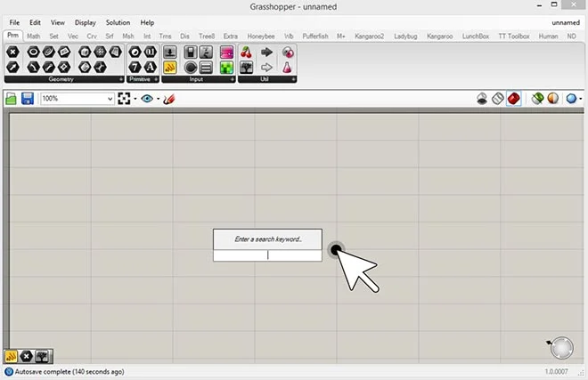Switch to the Honeybee tab
The image size is (588, 380).
tap(261, 36)
